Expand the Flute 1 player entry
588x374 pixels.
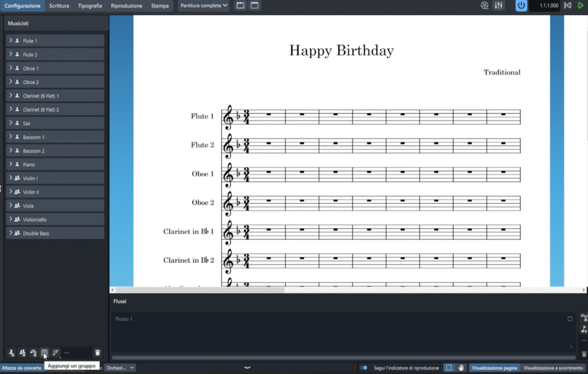coord(11,41)
